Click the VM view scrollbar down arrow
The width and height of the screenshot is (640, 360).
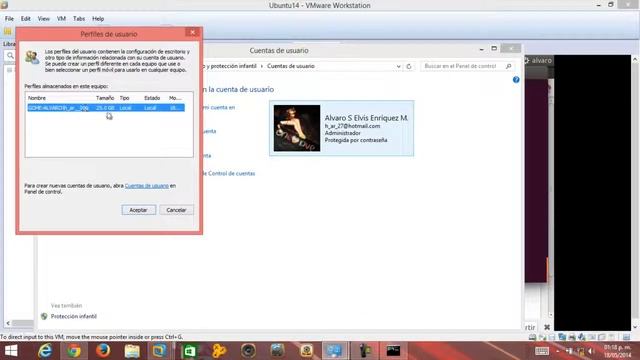click(635, 327)
